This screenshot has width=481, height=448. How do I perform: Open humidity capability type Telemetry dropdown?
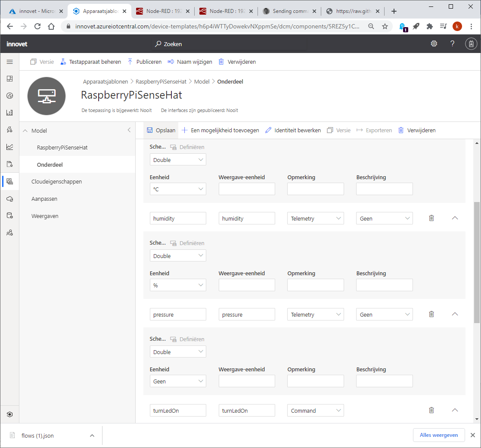[x=315, y=218]
